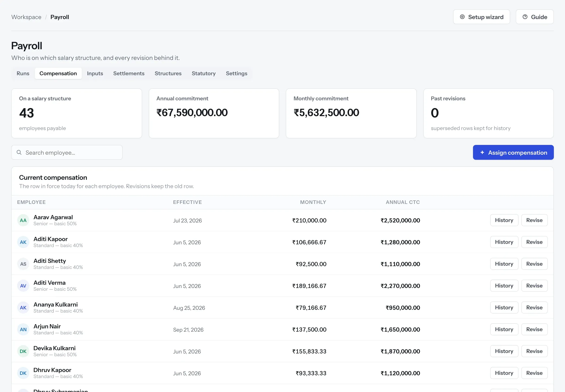This screenshot has width=565, height=392.
Task: Click the ANNUAL CTC column header
Action: pyautogui.click(x=403, y=202)
